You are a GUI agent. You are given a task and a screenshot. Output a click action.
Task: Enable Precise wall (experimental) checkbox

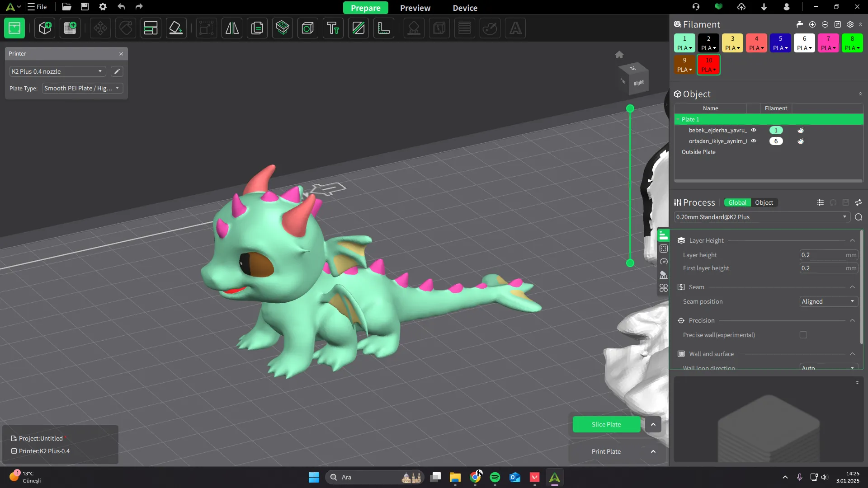[803, 335]
